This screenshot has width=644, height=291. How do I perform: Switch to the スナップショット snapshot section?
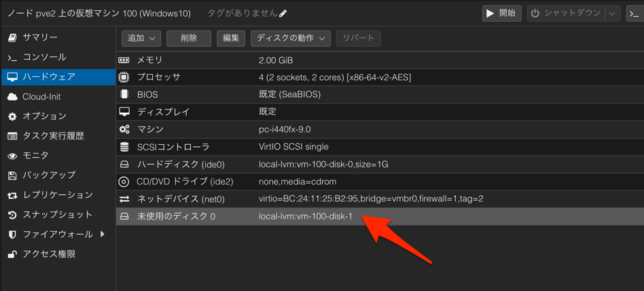click(57, 215)
